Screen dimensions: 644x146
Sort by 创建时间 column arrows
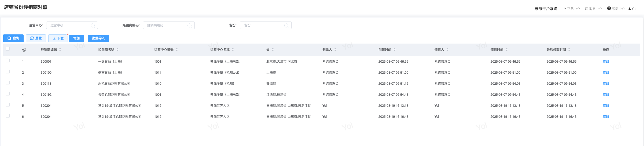click(x=395, y=50)
